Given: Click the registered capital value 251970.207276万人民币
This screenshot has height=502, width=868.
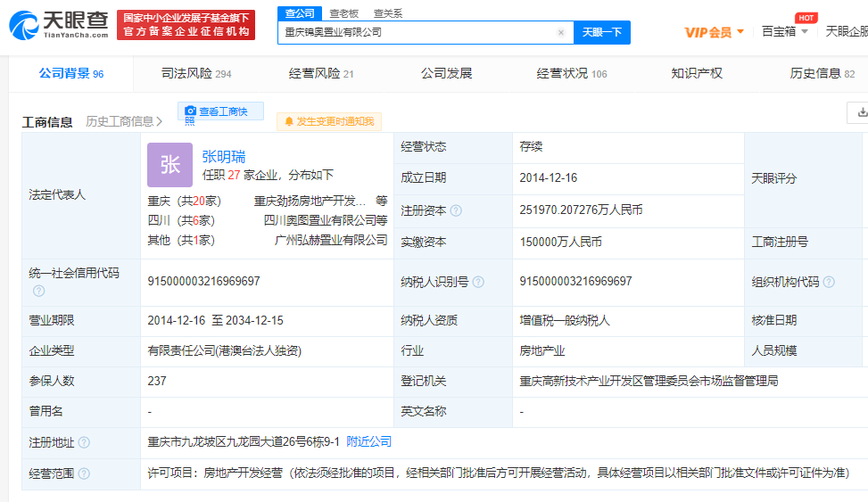Looking at the screenshot, I should coord(581,210).
